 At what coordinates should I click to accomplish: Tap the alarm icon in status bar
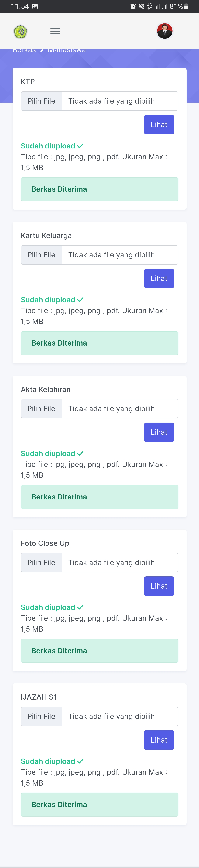point(133,6)
